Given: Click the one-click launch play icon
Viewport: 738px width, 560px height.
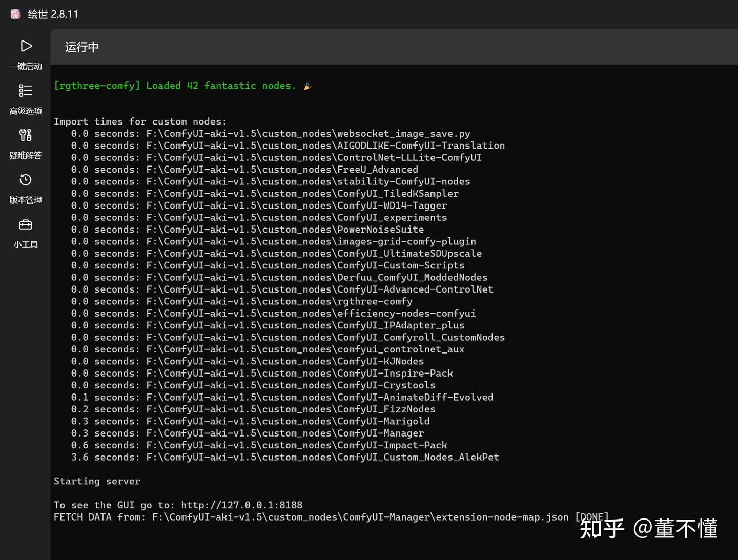Looking at the screenshot, I should [x=26, y=46].
